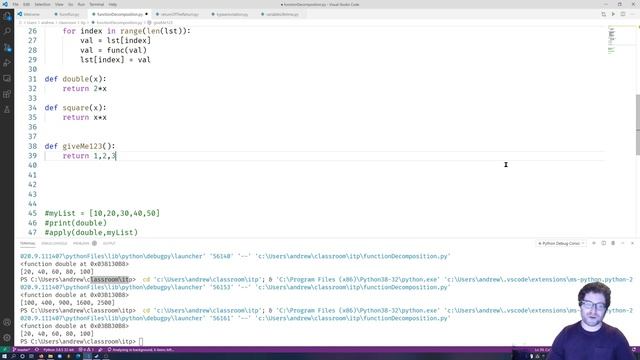Screen dimensions: 640x360
Task: Switch to the returnOfTheReturn.py tab
Action: (179, 14)
